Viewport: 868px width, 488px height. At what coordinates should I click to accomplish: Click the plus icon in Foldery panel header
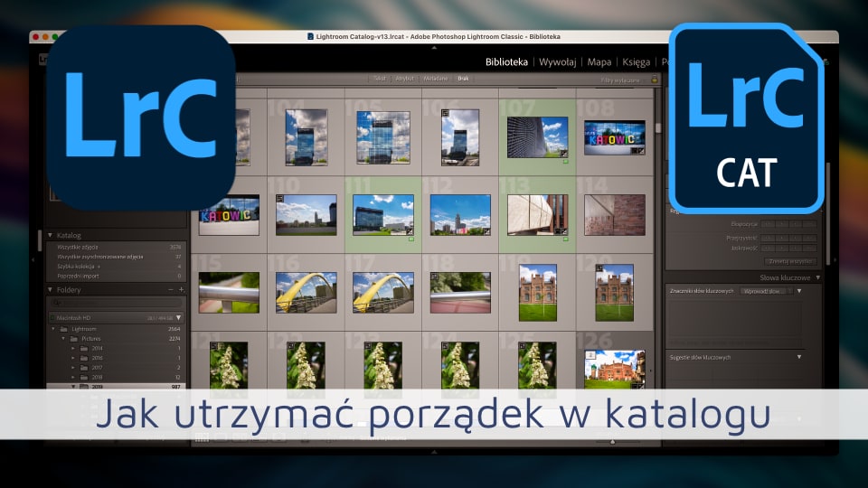click(x=181, y=289)
